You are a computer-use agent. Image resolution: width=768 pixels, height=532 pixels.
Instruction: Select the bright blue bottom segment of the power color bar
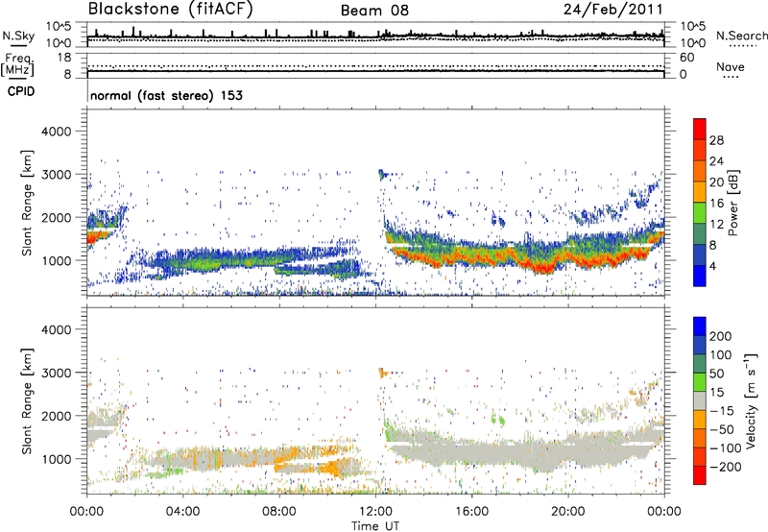(700, 276)
